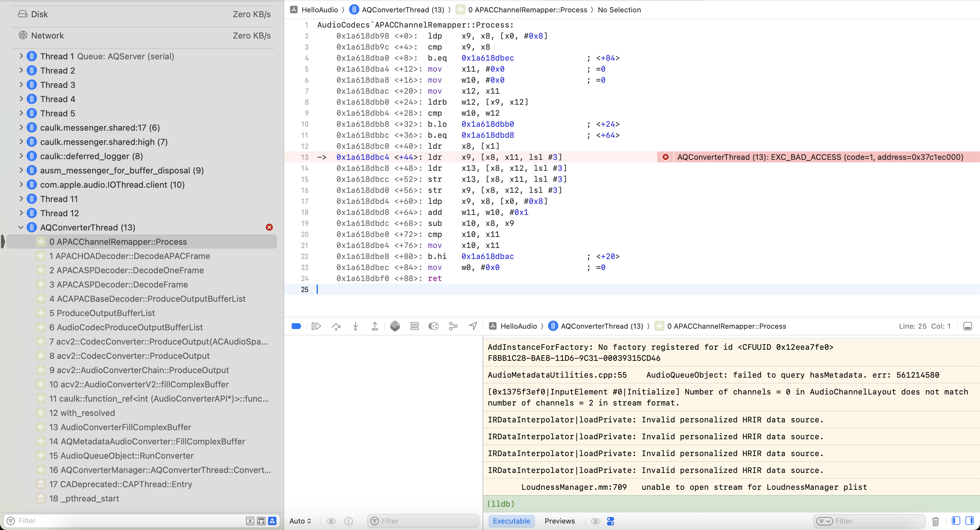The image size is (980, 530).
Task: Expand Thread 2 disclosure arrow
Action: [21, 70]
